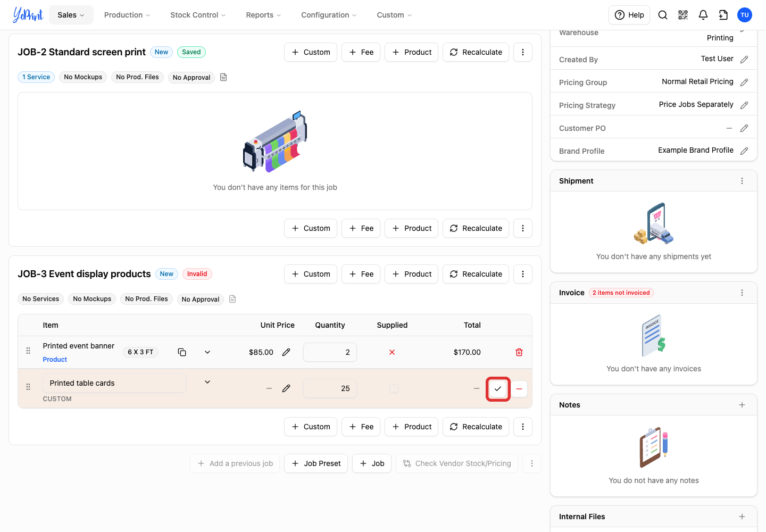Open the Shipment options menu

pos(742,181)
